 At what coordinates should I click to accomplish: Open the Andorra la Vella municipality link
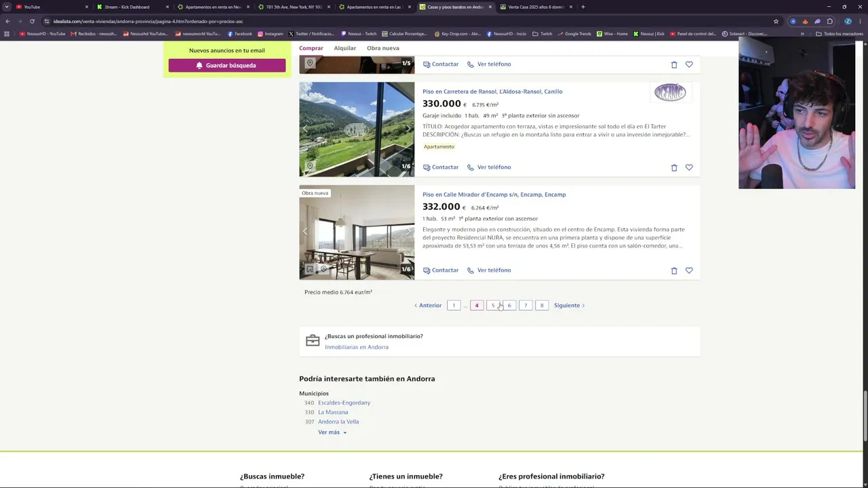coord(338,422)
